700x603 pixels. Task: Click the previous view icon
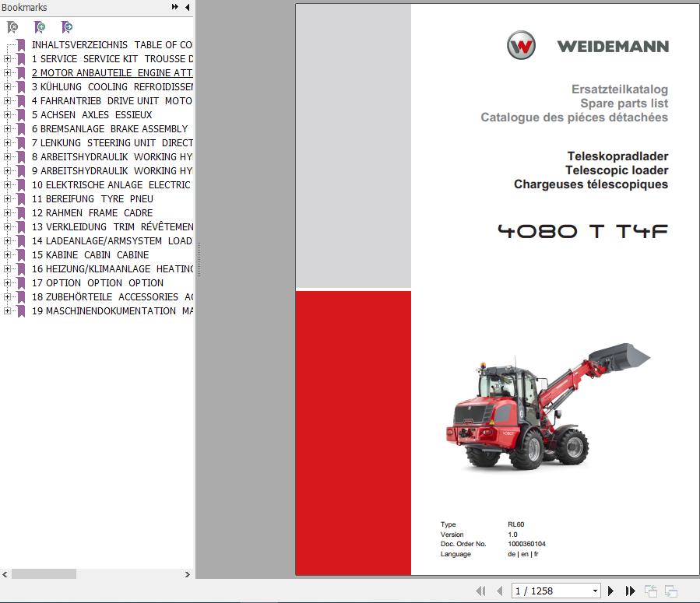click(x=651, y=591)
